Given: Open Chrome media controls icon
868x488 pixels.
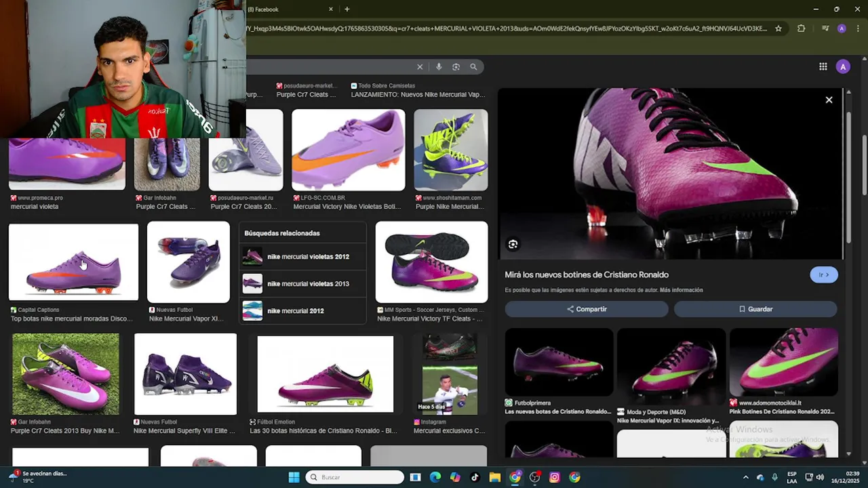Looking at the screenshot, I should [825, 28].
